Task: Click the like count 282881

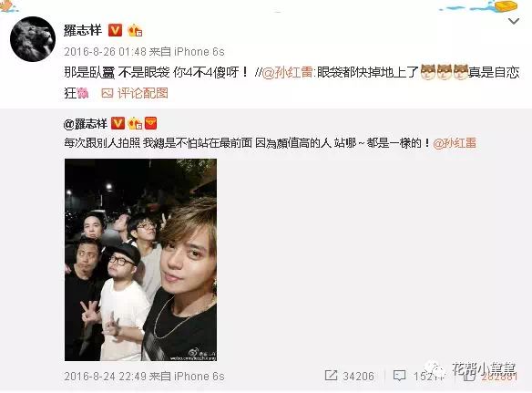Action: [x=499, y=377]
